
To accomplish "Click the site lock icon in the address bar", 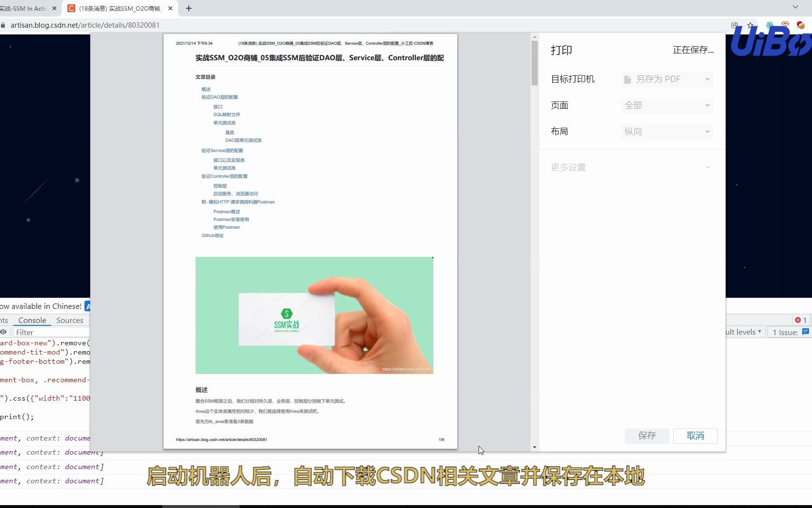I will pyautogui.click(x=3, y=25).
